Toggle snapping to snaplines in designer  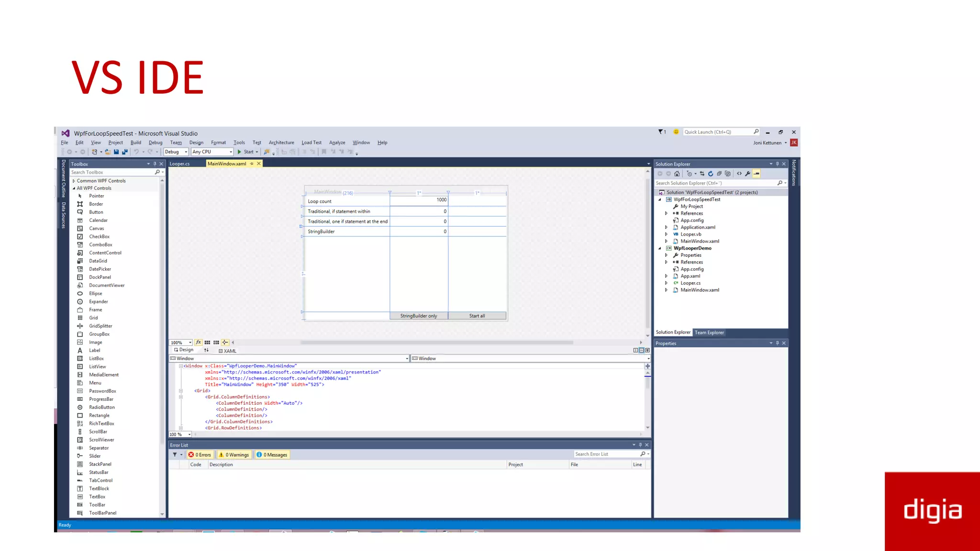click(x=225, y=342)
